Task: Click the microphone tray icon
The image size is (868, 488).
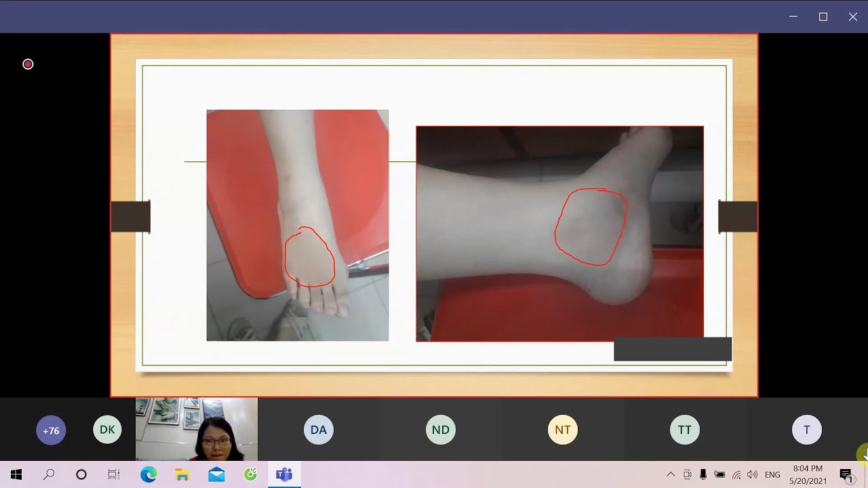Action: click(x=703, y=474)
